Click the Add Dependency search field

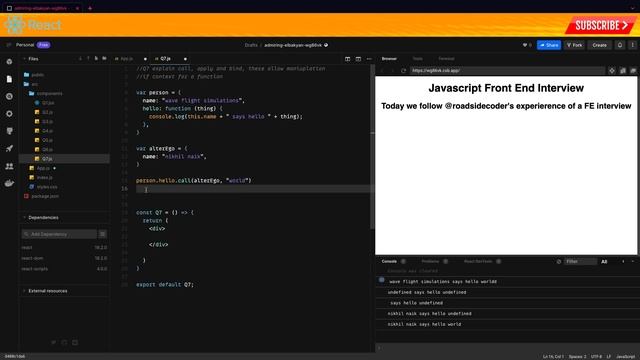(59, 234)
